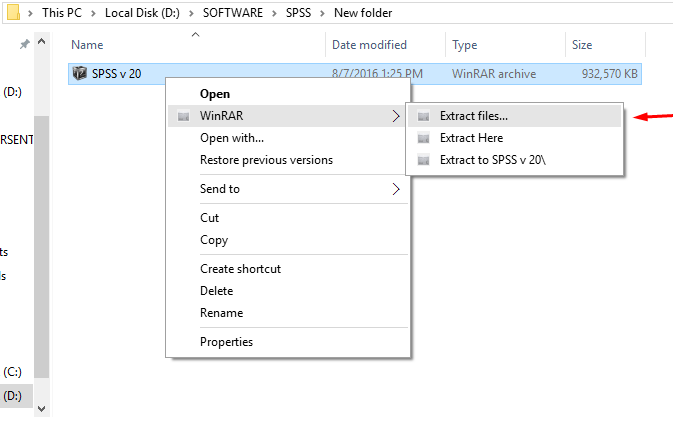Expand the Send to submenu arrow
Screen dimensions: 673x422
pos(396,189)
